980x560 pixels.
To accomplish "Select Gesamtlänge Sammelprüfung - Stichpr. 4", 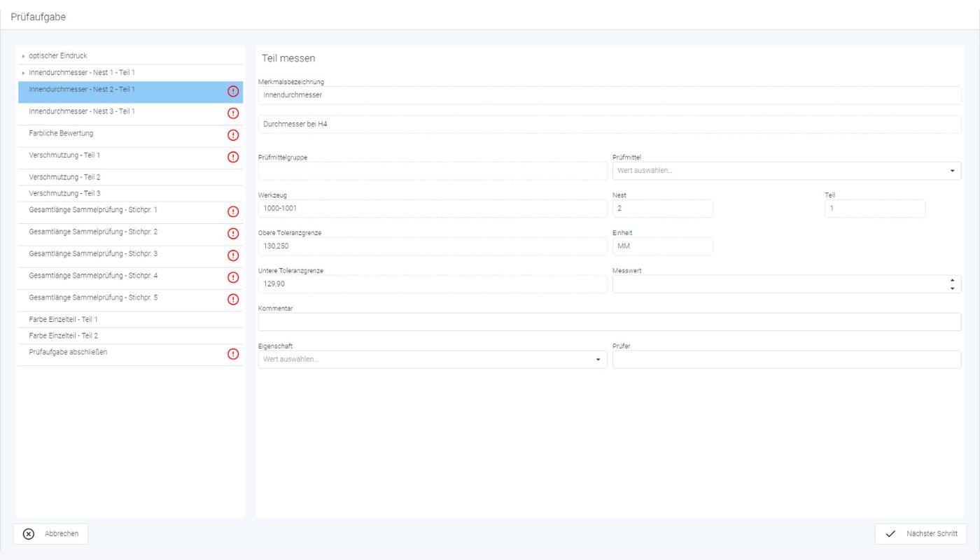I will [x=130, y=277].
